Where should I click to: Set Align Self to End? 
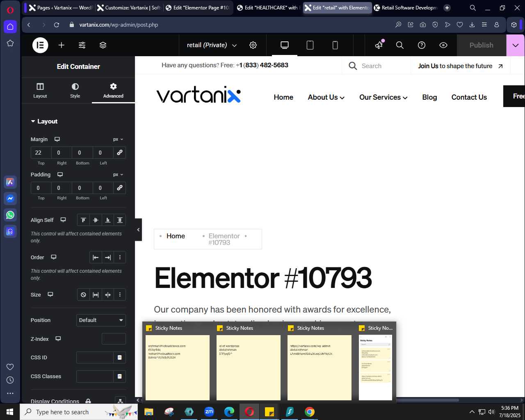click(x=108, y=220)
